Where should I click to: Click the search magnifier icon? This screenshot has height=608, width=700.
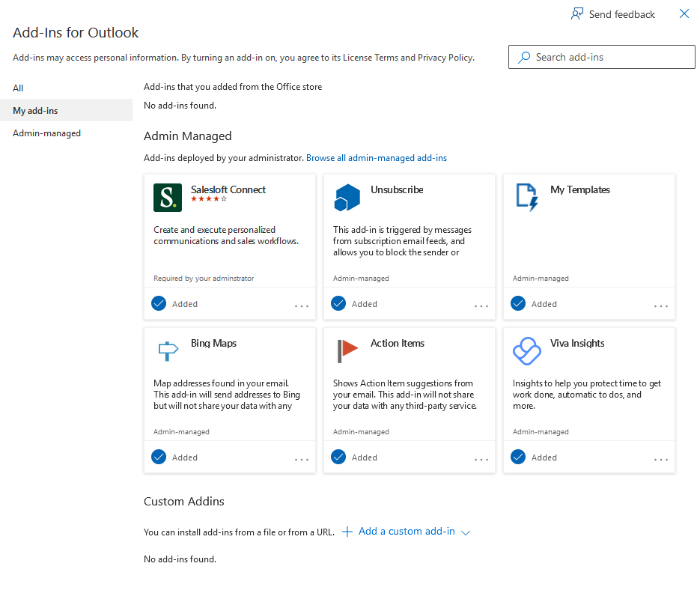[x=524, y=57]
